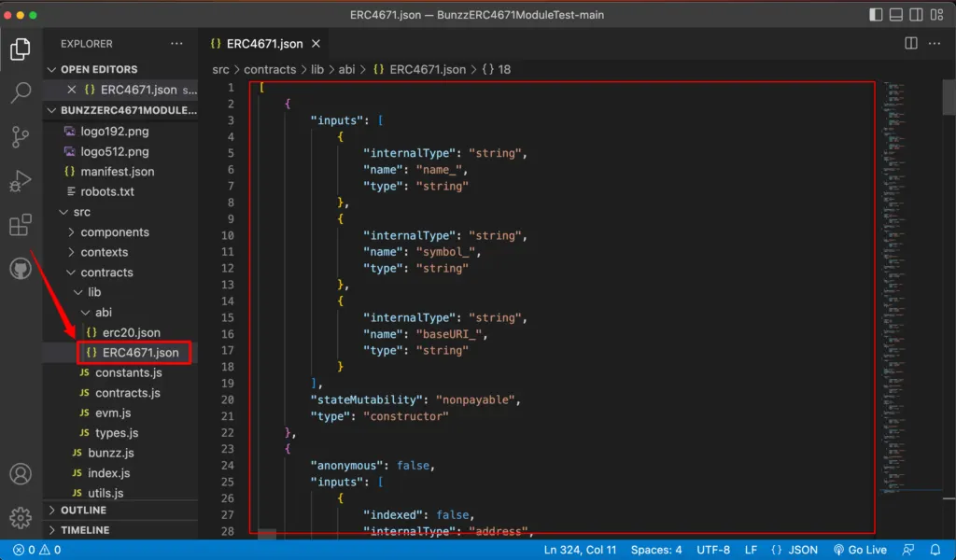Select the ERC4671.json editor tab
The height and width of the screenshot is (560, 956).
point(264,44)
